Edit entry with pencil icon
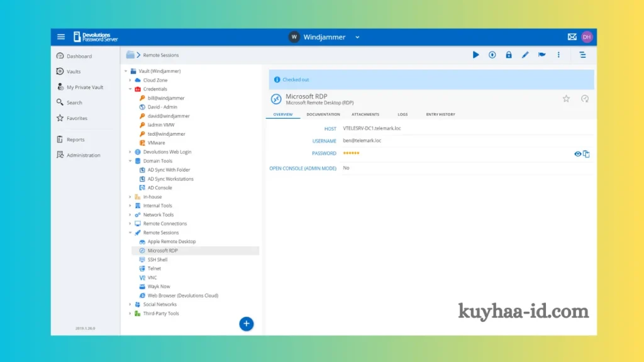Screen dimensions: 644x362 coord(525,55)
